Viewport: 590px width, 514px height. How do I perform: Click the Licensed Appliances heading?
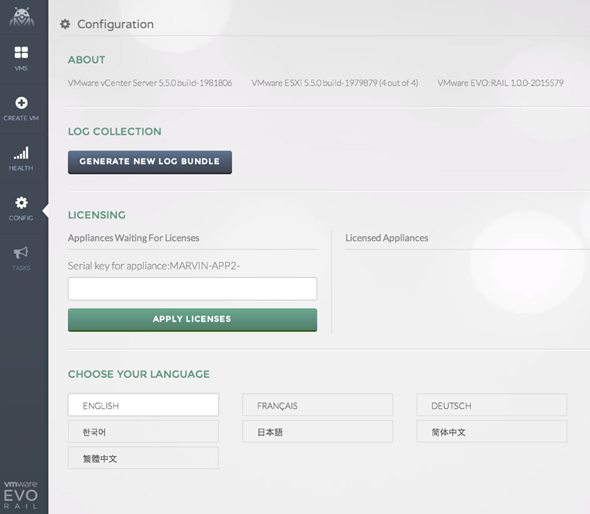[x=386, y=238]
